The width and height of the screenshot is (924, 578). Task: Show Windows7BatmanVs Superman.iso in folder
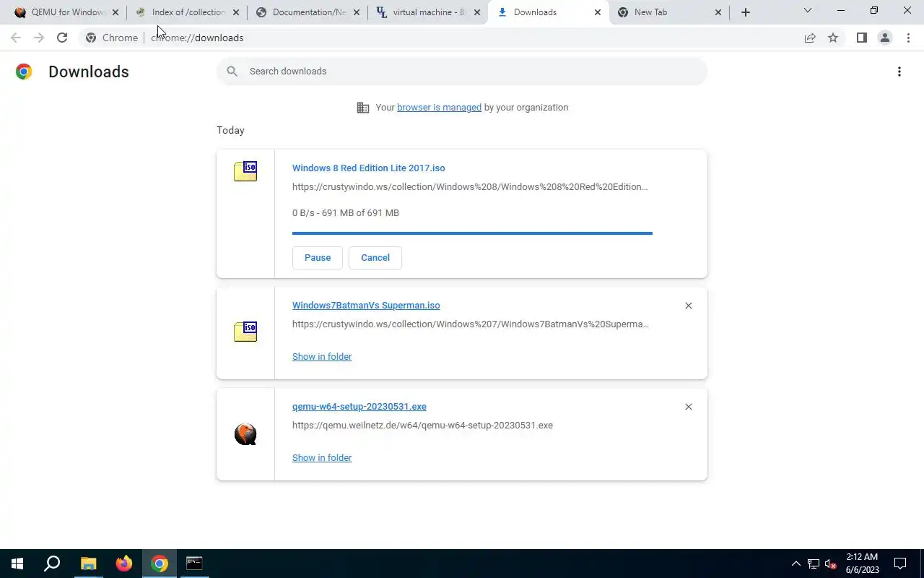pos(322,356)
